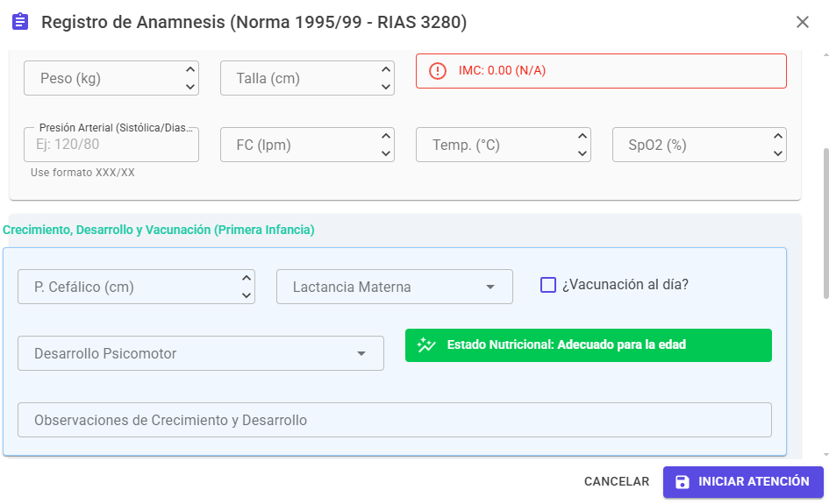Close the Registro de Anamnesis dialog

pyautogui.click(x=802, y=22)
